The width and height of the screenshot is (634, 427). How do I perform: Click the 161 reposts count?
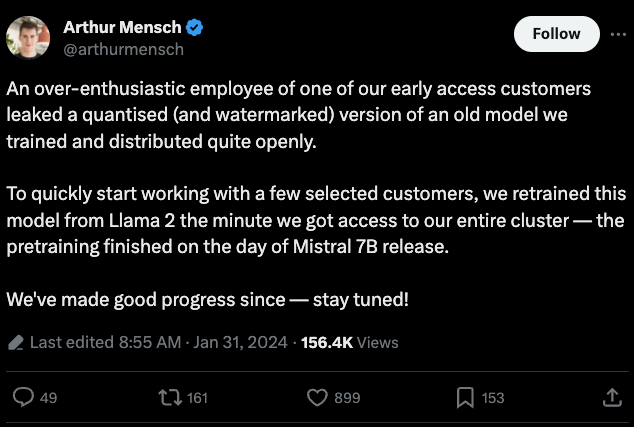click(x=197, y=398)
